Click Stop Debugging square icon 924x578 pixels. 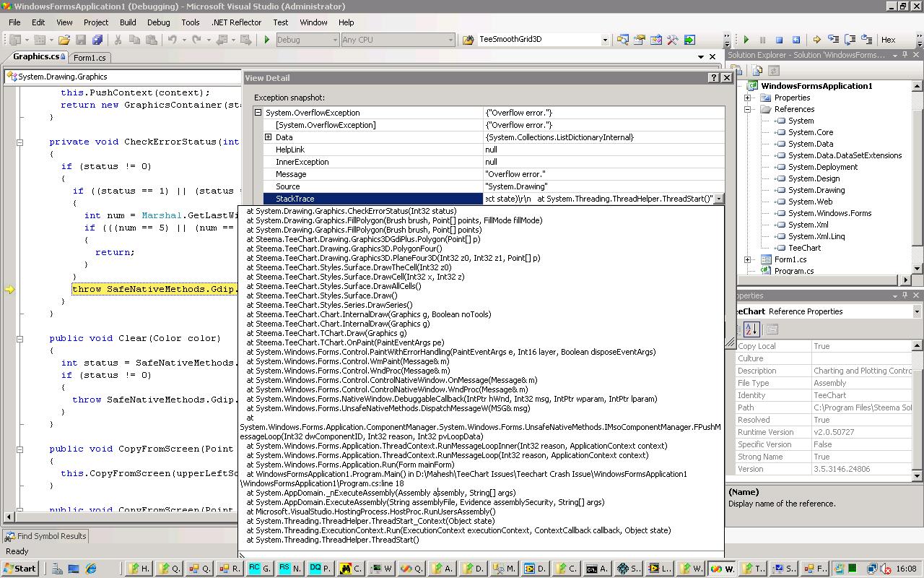tap(779, 40)
